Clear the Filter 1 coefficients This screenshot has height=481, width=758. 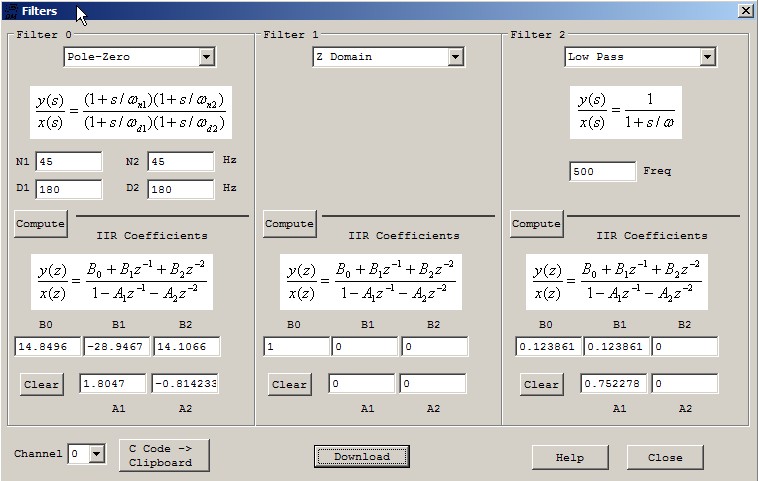pyautogui.click(x=289, y=384)
